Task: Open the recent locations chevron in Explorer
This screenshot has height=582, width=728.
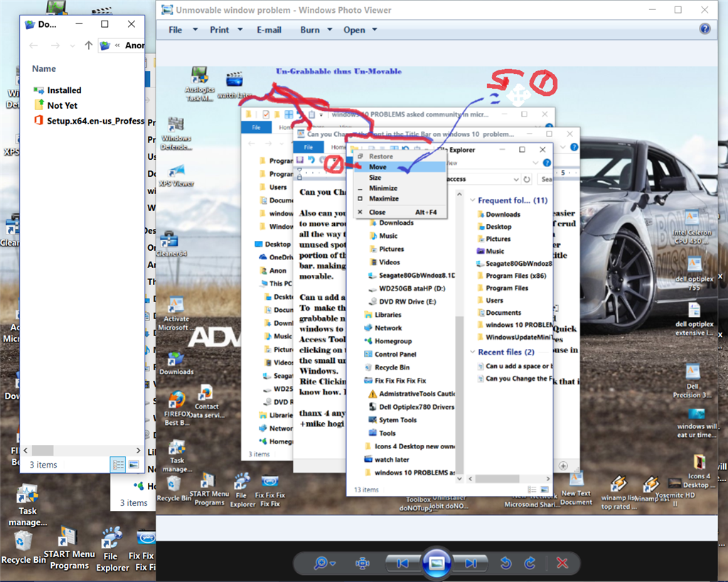Action: 72,45
